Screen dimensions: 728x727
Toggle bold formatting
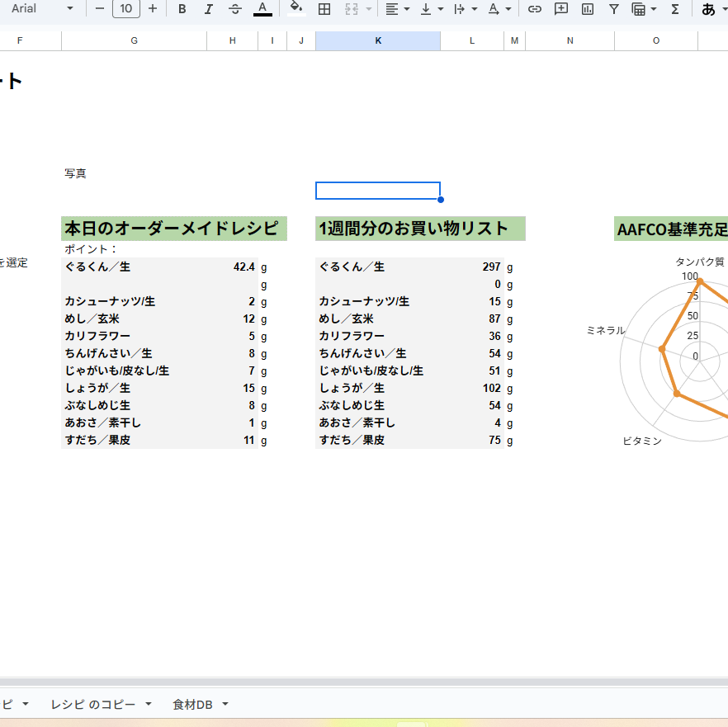tap(182, 9)
